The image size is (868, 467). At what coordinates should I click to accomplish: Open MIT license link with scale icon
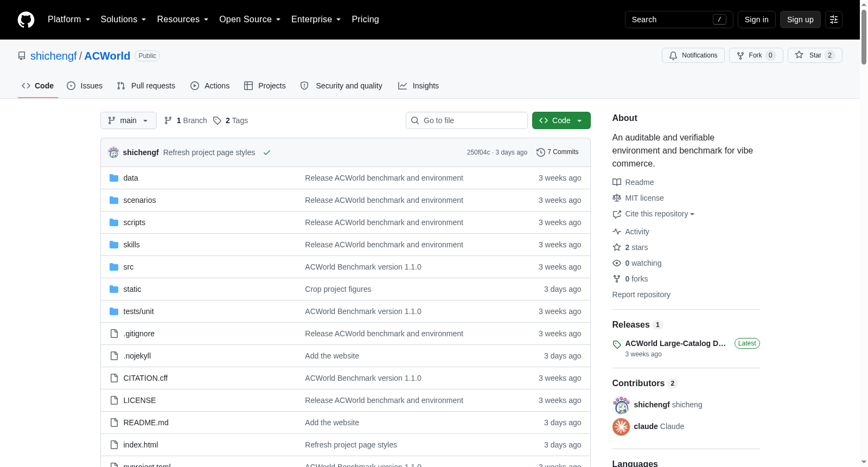638,198
